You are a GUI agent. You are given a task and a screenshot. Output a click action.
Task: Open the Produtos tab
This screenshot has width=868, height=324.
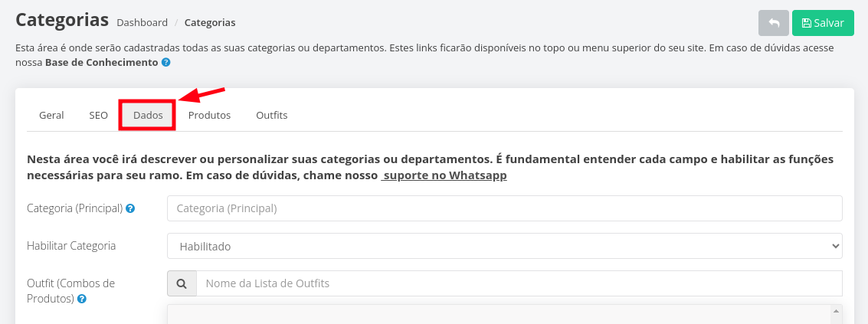point(209,115)
